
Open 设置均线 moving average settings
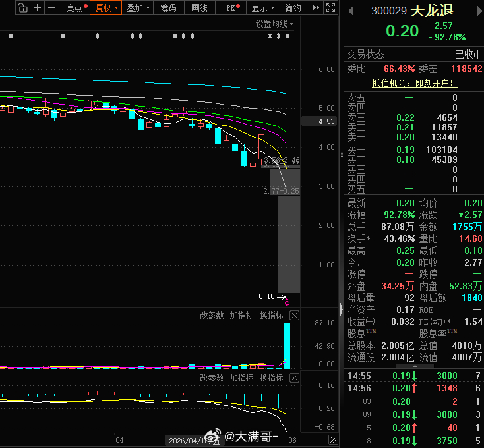pos(274,24)
